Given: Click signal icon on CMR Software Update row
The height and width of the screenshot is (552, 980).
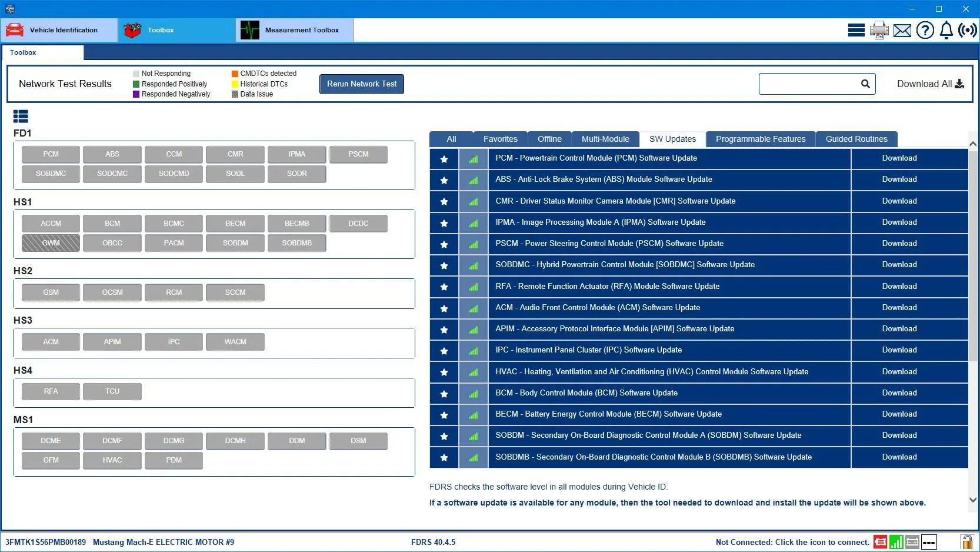Looking at the screenshot, I should 474,201.
